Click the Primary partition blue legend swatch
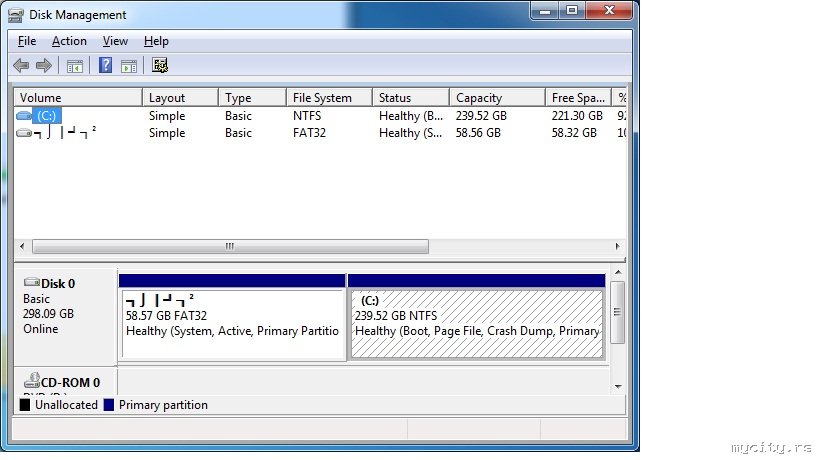The image size is (819, 460). (109, 405)
